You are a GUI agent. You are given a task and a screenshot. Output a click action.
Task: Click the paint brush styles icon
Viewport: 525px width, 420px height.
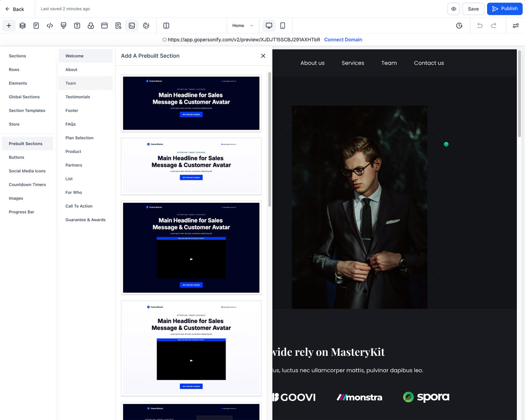point(64,26)
